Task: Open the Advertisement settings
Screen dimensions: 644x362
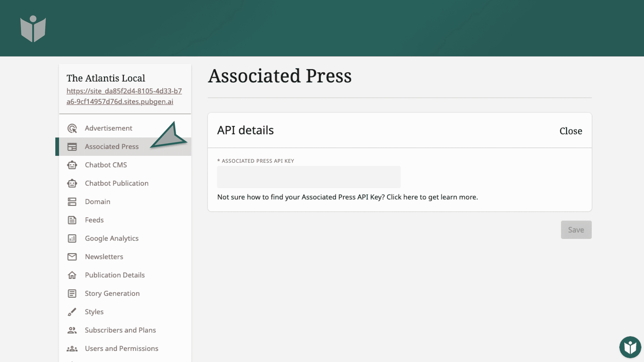Action: (125, 128)
